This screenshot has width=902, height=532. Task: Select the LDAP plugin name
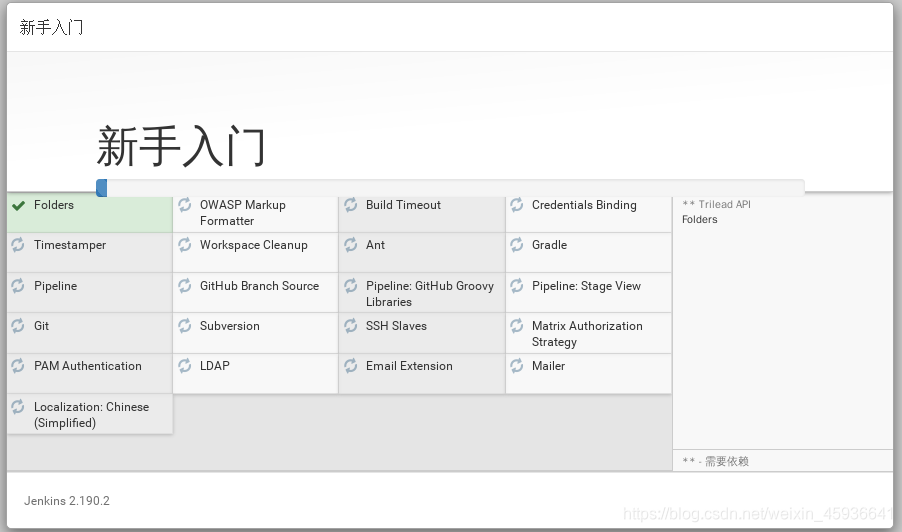pos(215,366)
